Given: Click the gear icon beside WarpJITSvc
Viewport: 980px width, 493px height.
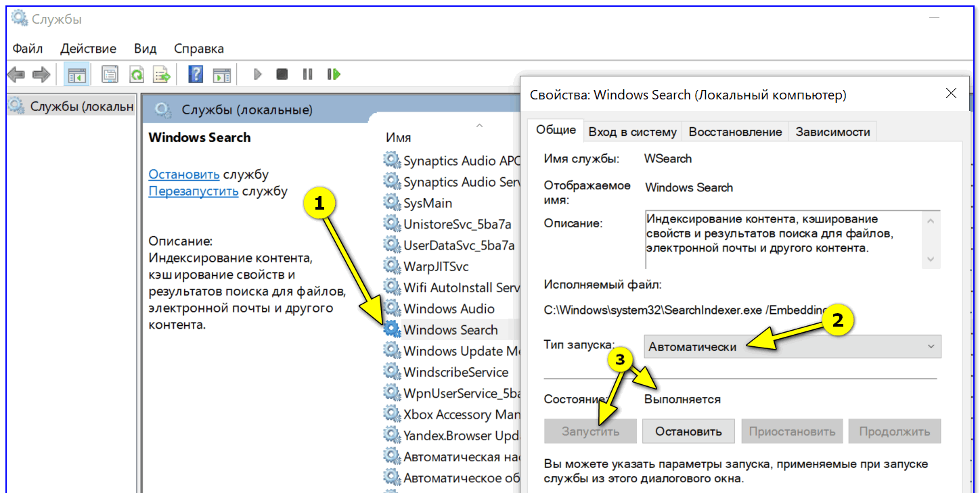Looking at the screenshot, I should (392, 266).
